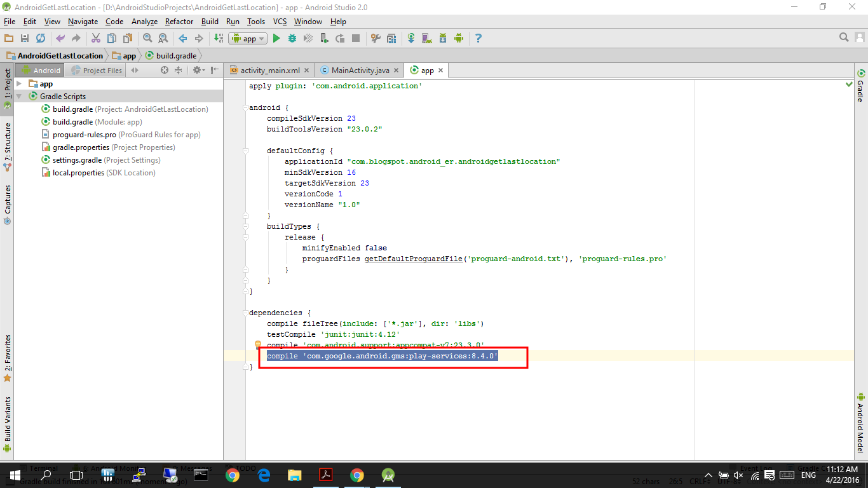Click the Undo toolbar arrow
This screenshot has height=488, width=868.
point(60,38)
